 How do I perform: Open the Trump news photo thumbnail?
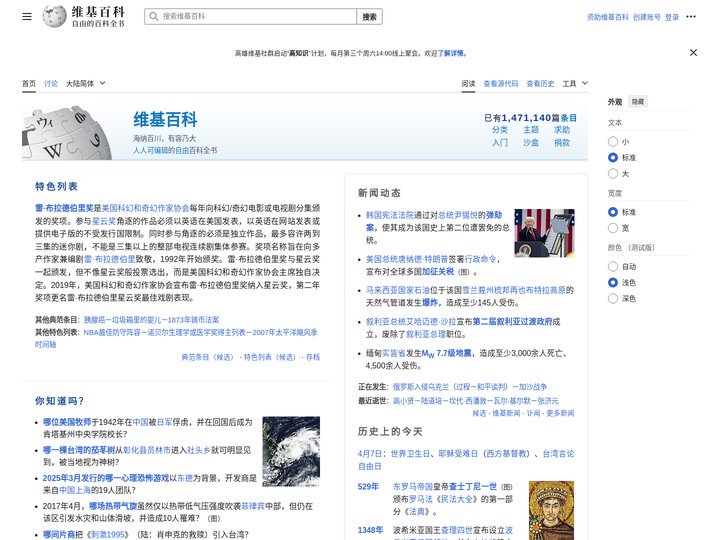pos(544,233)
